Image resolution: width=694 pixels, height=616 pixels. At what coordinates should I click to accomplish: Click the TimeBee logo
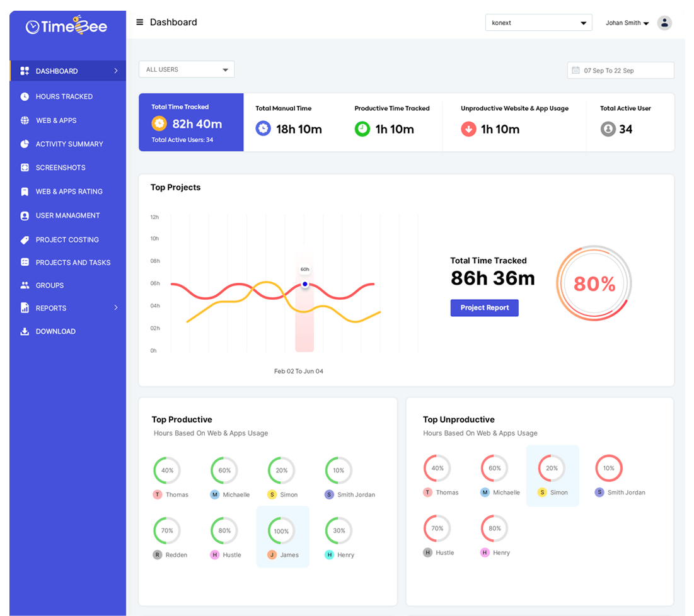pyautogui.click(x=67, y=26)
